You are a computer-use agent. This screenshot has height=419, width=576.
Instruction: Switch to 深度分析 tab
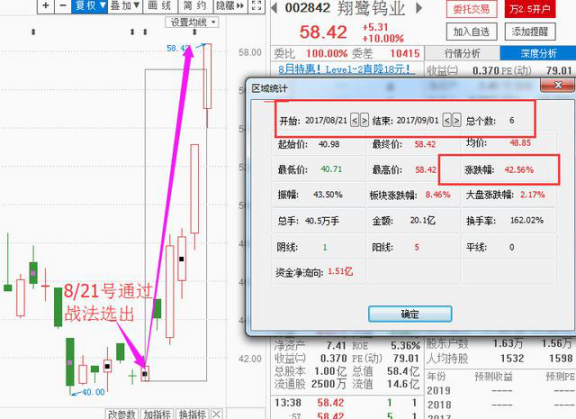coord(538,54)
